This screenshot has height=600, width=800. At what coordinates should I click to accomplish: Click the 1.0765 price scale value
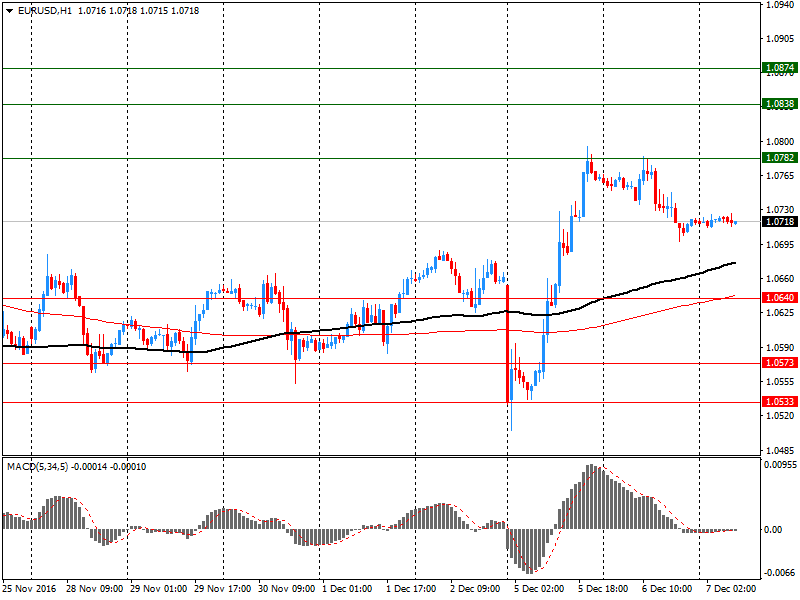click(780, 176)
